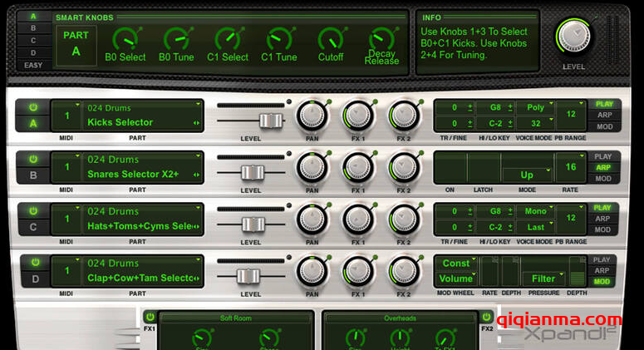
Task: Toggle the FX1 power button
Action: point(150,317)
